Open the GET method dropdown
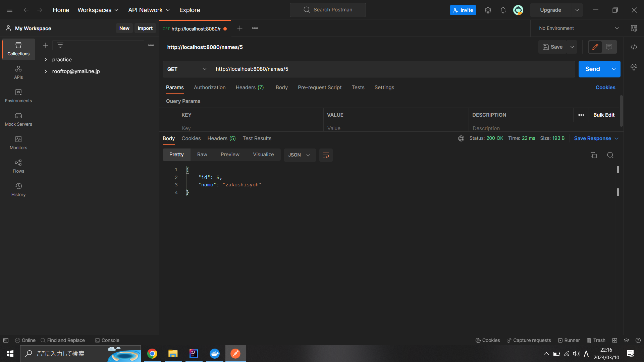 pyautogui.click(x=186, y=69)
